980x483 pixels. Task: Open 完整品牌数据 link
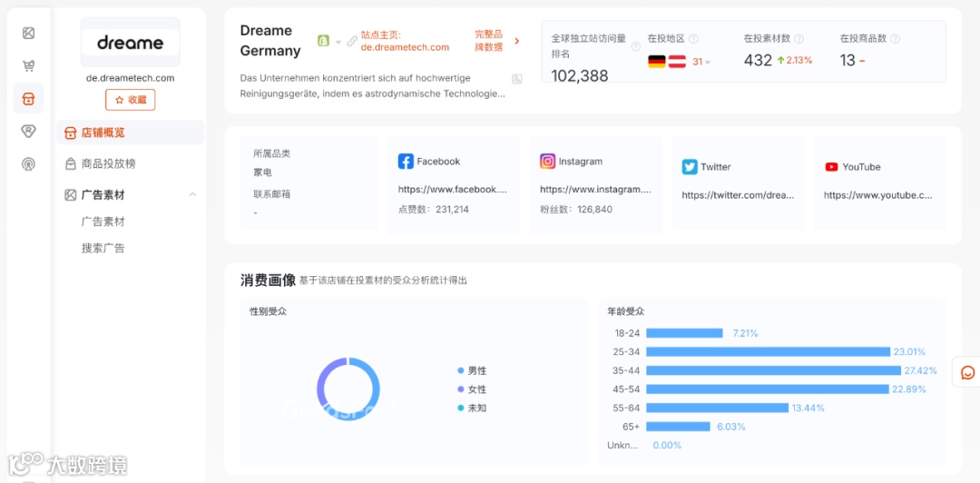point(489,41)
